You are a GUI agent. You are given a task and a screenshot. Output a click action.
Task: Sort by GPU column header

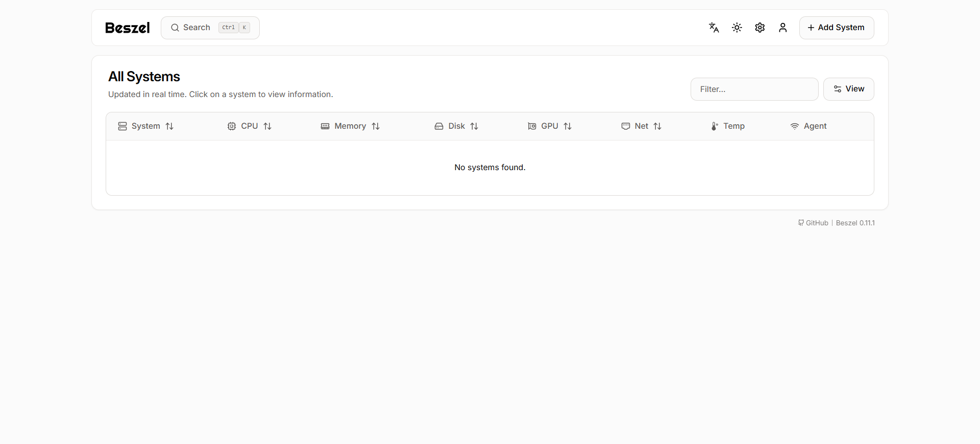pos(549,126)
